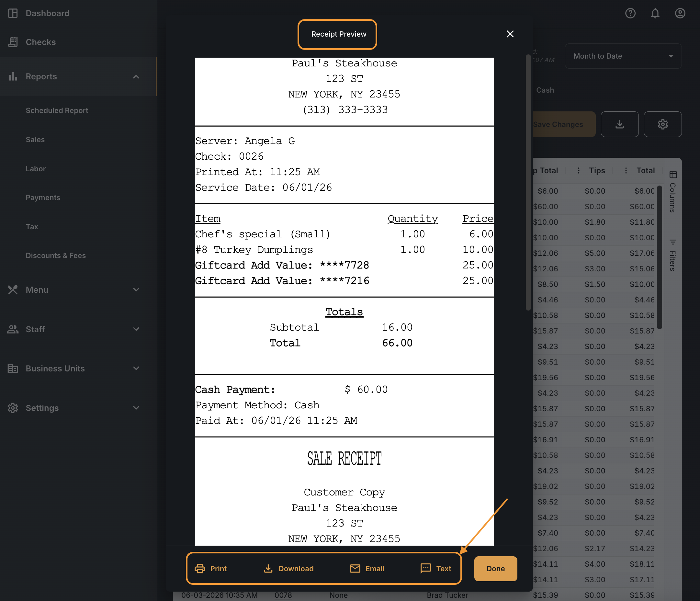Viewport: 700px width, 601px height.
Task: Click the Dashboard grid icon
Action: click(x=13, y=13)
